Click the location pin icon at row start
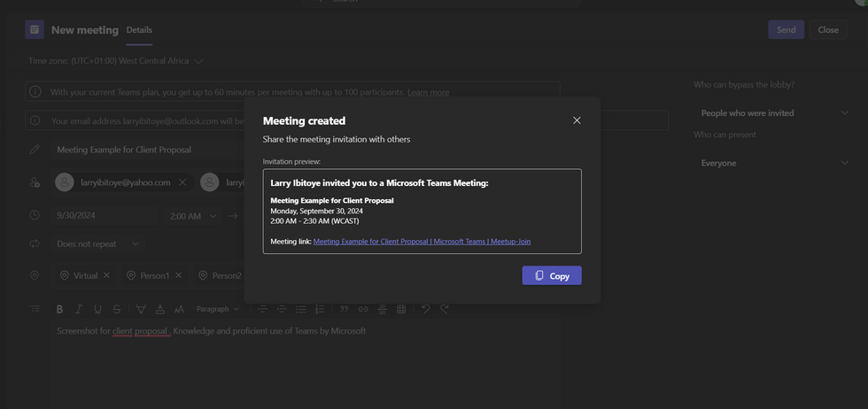Screen dimensions: 868x409 tap(35, 275)
